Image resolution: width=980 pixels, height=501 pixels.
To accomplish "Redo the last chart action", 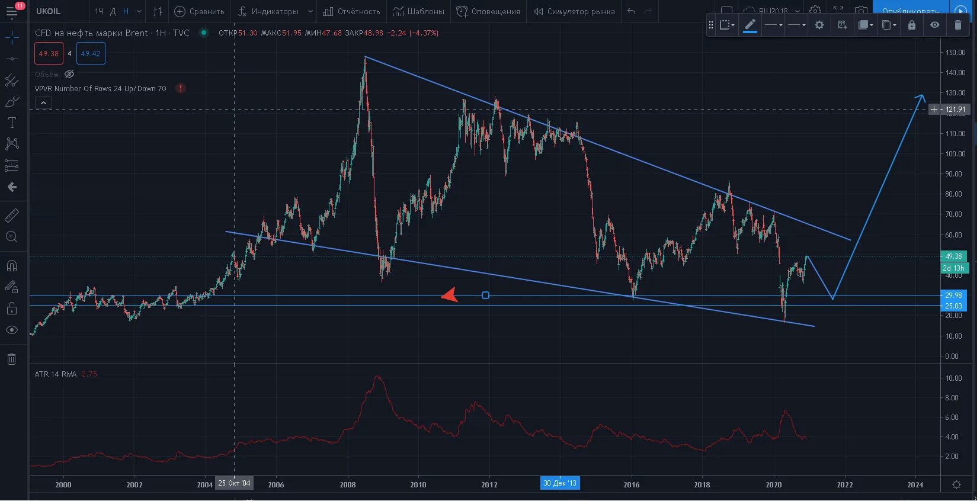I will (648, 11).
